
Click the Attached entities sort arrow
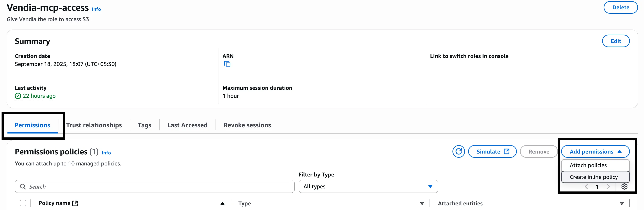click(x=622, y=203)
